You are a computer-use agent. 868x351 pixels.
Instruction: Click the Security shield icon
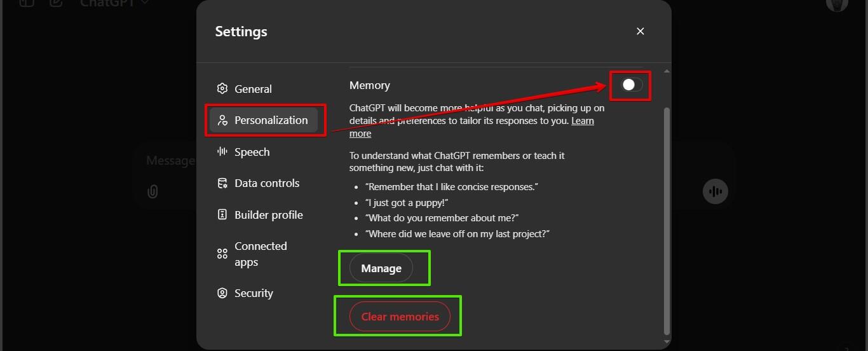click(x=222, y=293)
